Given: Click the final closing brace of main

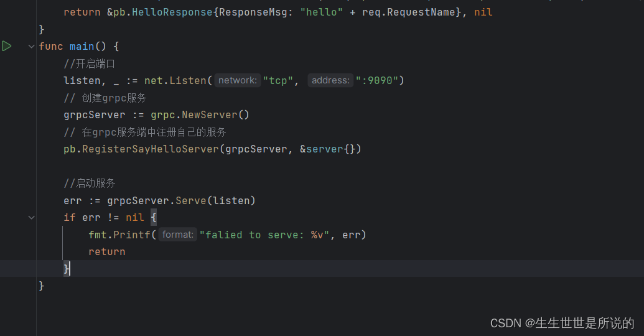Looking at the screenshot, I should [42, 286].
